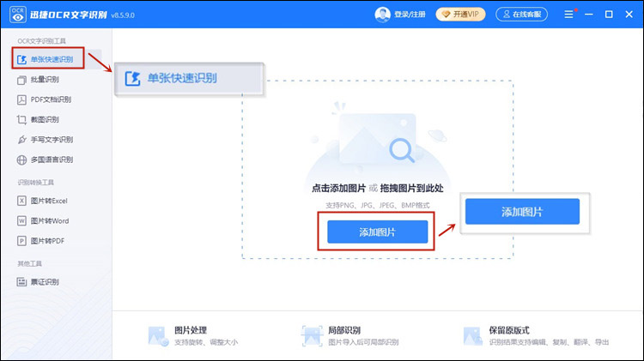
Task: Click 图片处理 title text
Action: [x=191, y=330]
